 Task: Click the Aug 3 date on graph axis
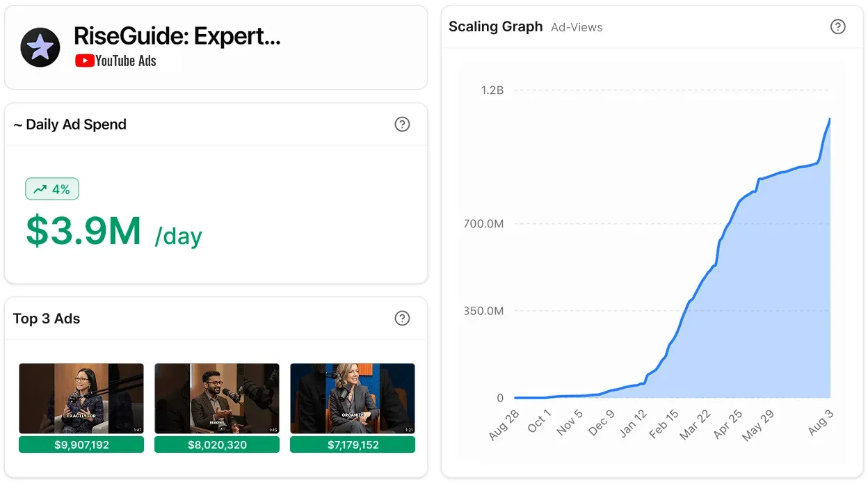coord(820,423)
